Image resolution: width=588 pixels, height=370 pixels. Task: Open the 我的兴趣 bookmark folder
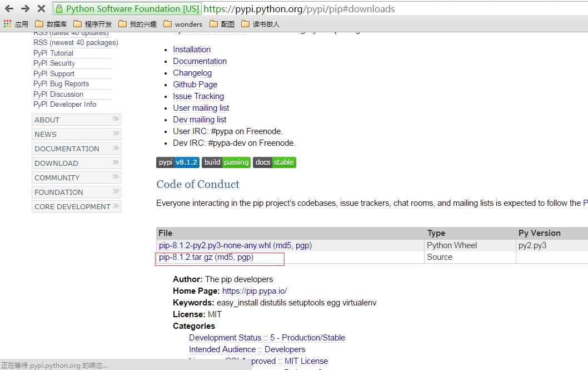pos(138,24)
